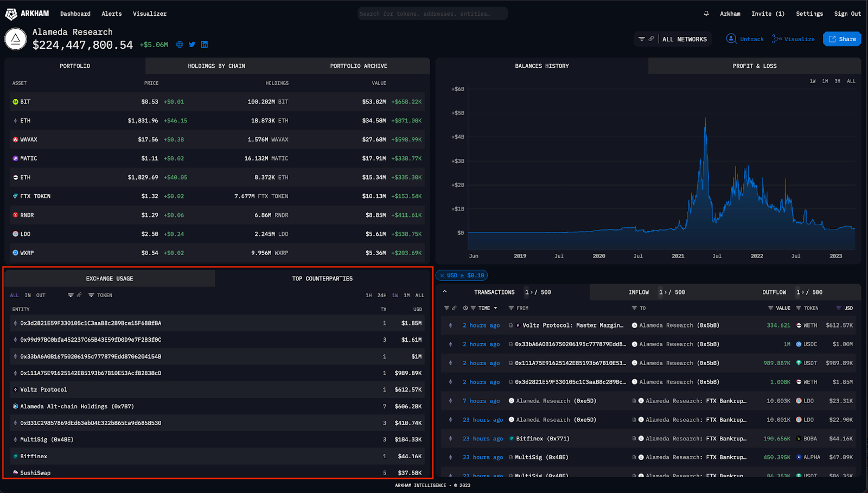
Task: Switch to Profit & Loss tab
Action: click(x=755, y=66)
